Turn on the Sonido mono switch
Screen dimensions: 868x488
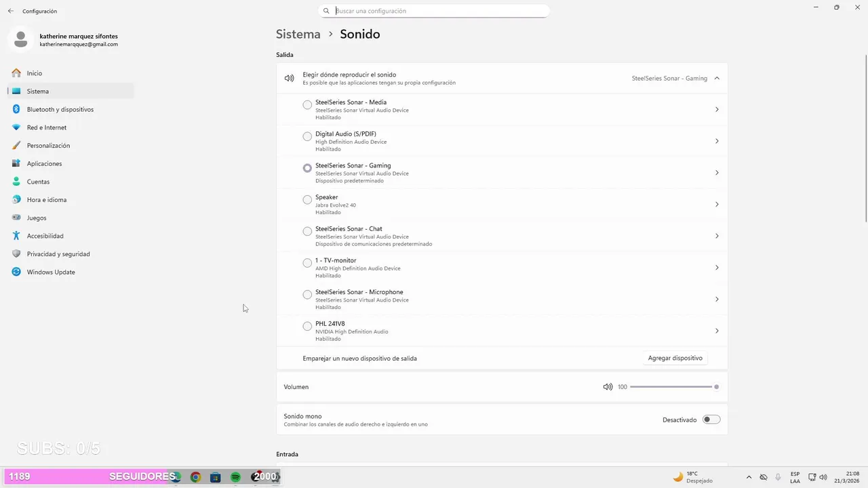[711, 420]
